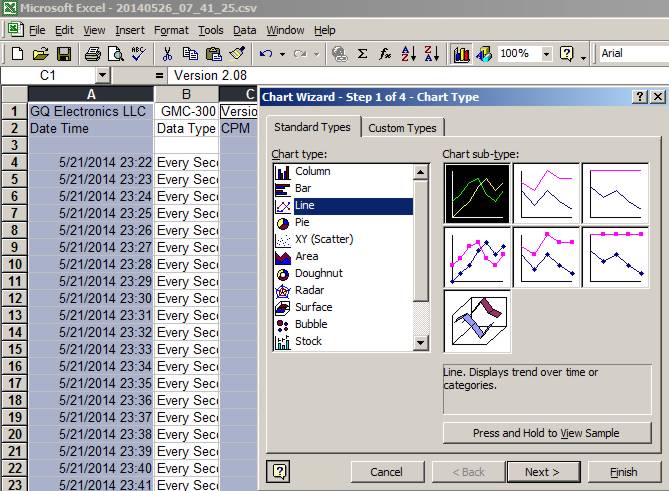
Task: Run spell check with the ABC icon
Action: click(138, 54)
